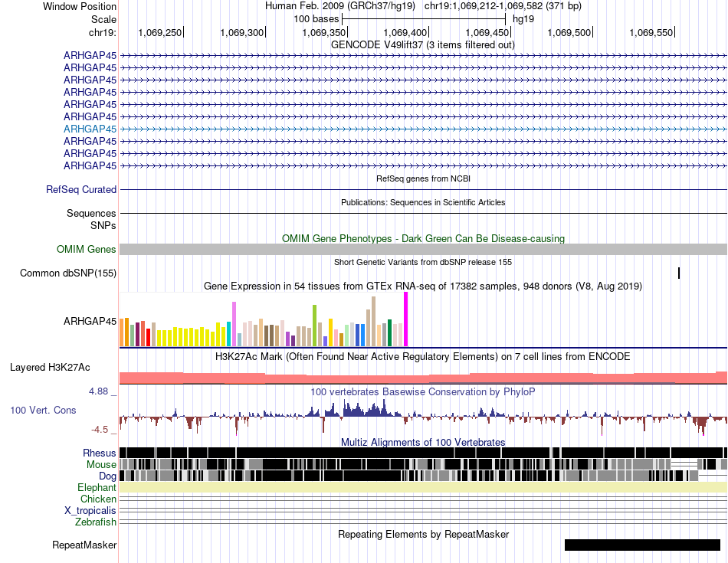The image size is (728, 563).
Task: Click the violet bar in GTEx expression chart
Action: pyautogui.click(x=234, y=324)
